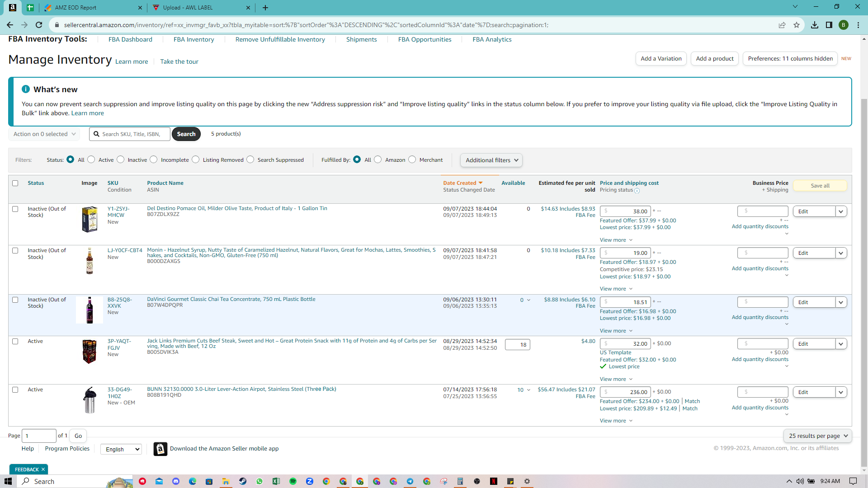This screenshot has height=488, width=868.
Task: Select the Incomplete status filter
Action: pyautogui.click(x=154, y=160)
